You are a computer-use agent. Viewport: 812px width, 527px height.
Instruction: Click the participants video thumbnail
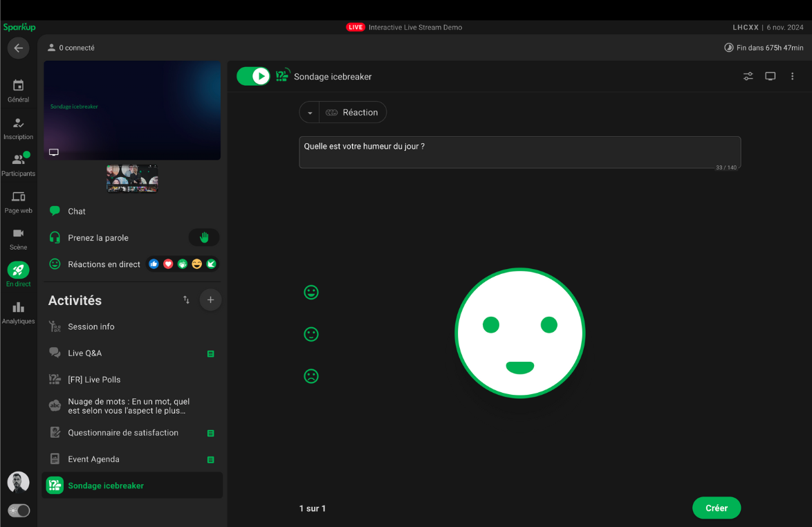pos(132,178)
